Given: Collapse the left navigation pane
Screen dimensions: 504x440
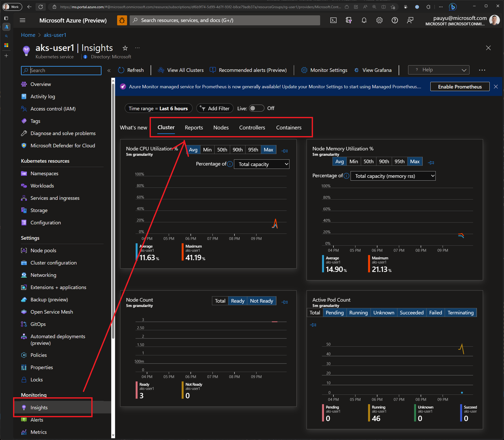Looking at the screenshot, I should pyautogui.click(x=109, y=70).
